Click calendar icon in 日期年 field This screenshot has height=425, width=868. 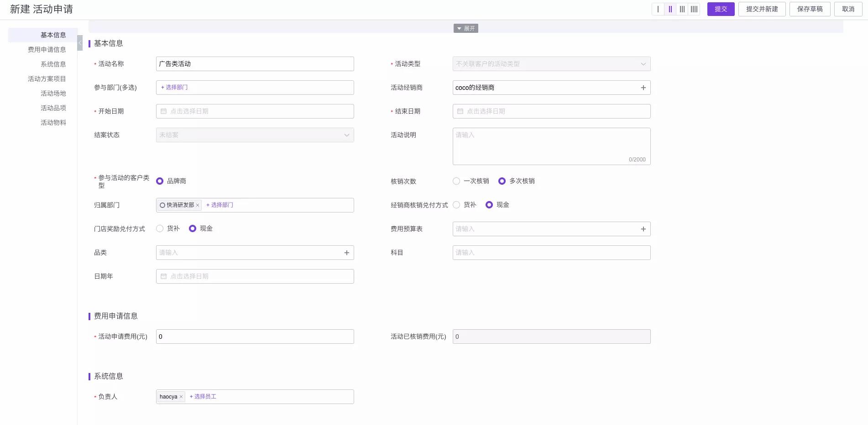pyautogui.click(x=163, y=276)
